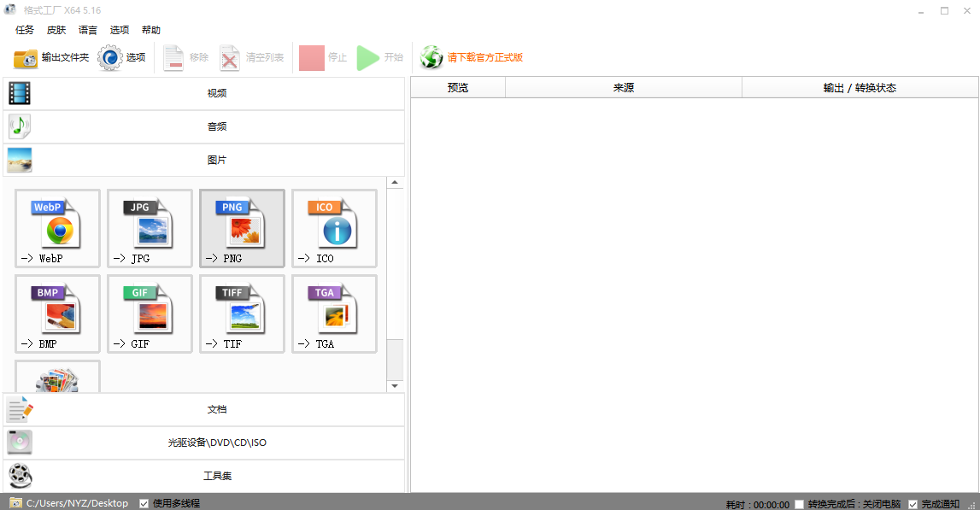Select the TIF conversion icon
Image resolution: width=980 pixels, height=510 pixels.
243,314
